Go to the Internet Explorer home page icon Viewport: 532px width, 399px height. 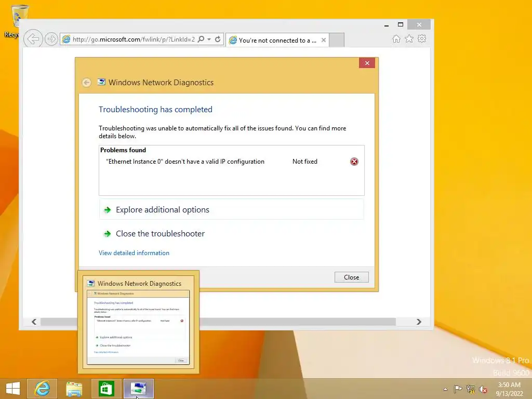[396, 39]
